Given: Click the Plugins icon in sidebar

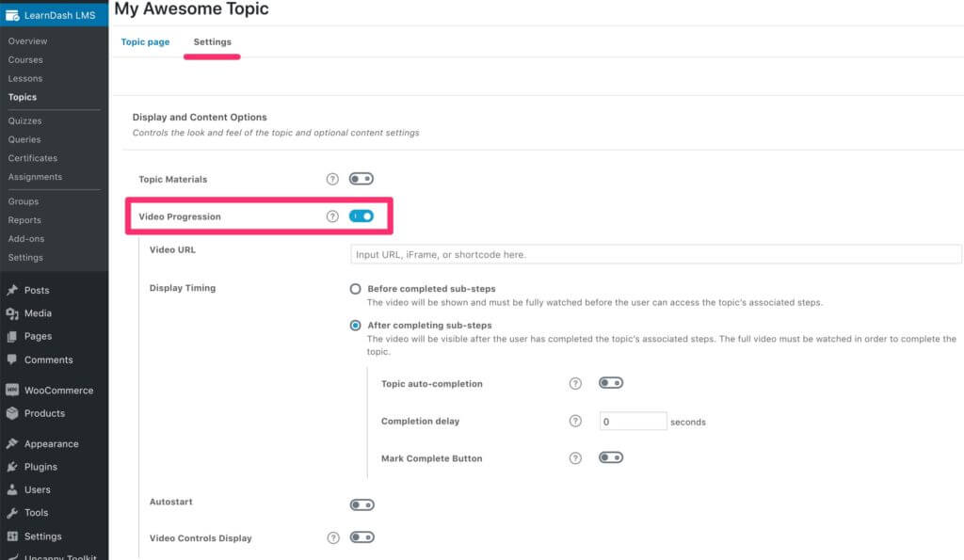Looking at the screenshot, I should tap(12, 467).
